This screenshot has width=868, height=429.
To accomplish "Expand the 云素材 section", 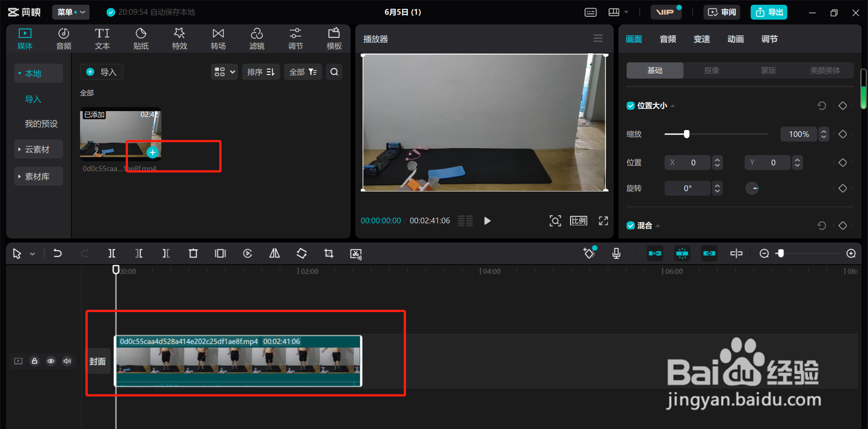I will point(38,149).
